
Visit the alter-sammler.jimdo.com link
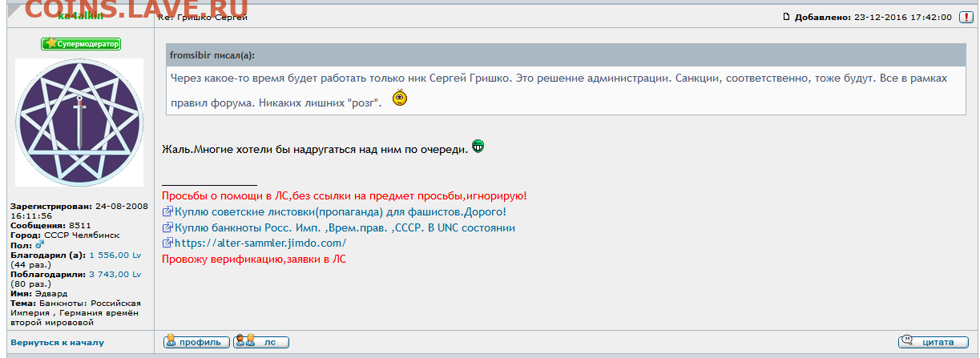coord(260,243)
